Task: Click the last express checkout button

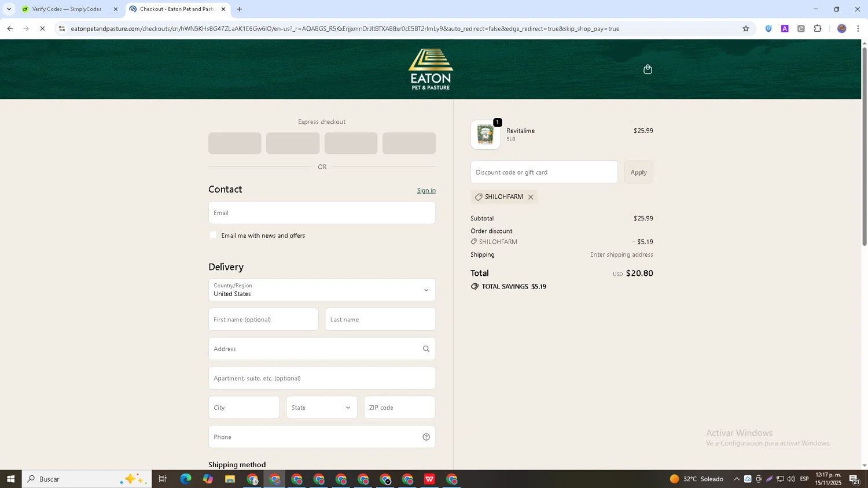Action: coord(409,143)
